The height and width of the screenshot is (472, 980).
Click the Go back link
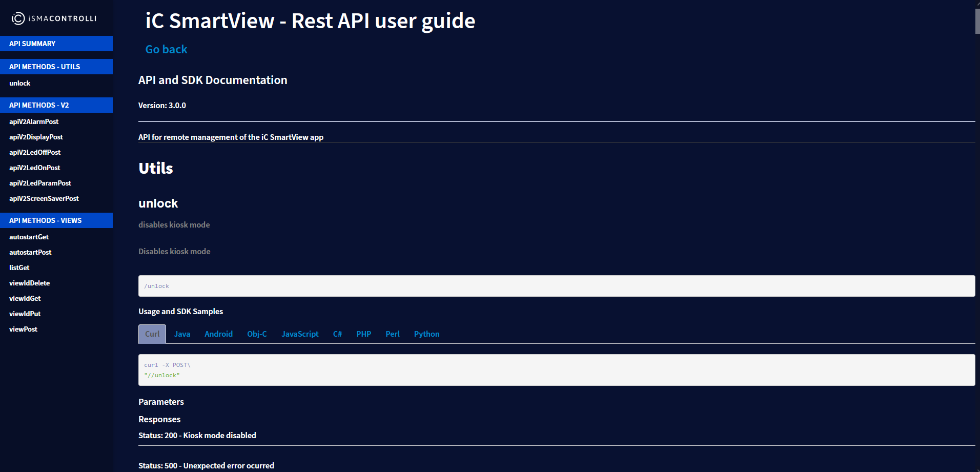[x=166, y=49]
